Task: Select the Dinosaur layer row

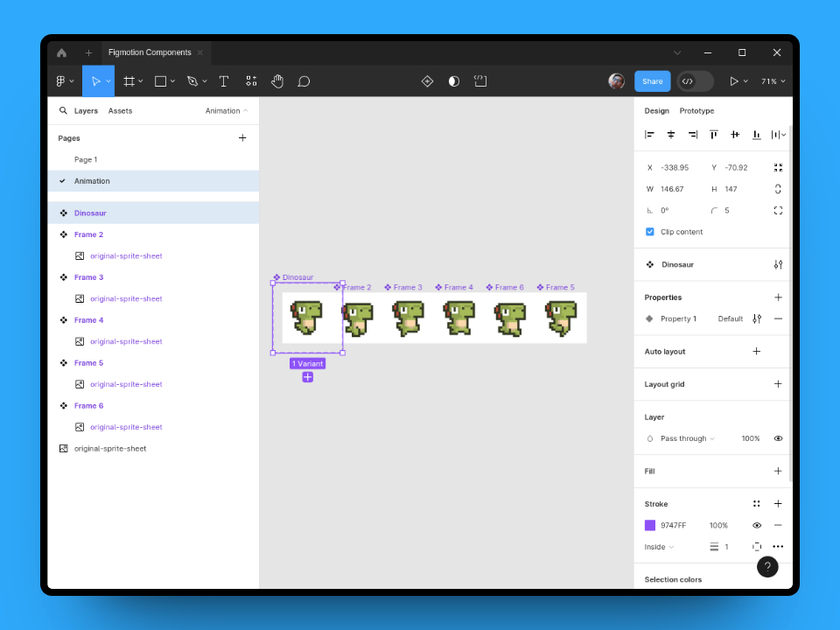Action: click(x=152, y=213)
